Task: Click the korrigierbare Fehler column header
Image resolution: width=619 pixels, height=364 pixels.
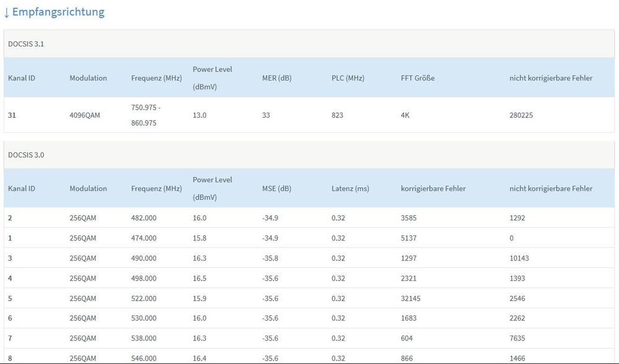Action: pos(433,188)
